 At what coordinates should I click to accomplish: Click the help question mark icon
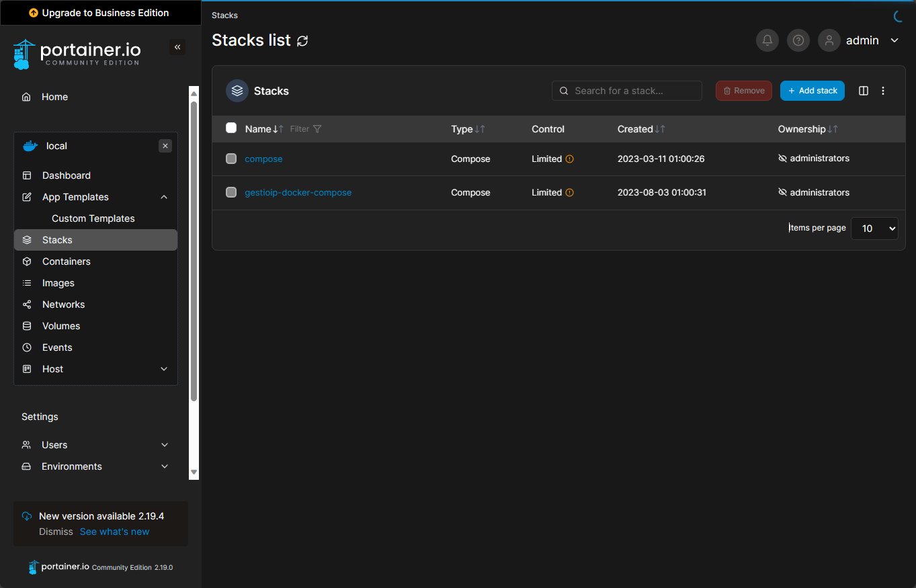click(x=798, y=40)
